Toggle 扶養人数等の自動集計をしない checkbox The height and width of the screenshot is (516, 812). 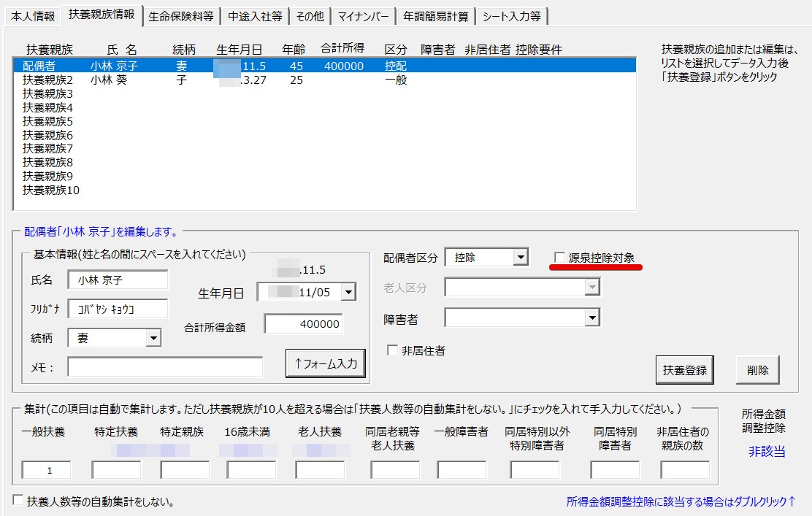[18, 501]
